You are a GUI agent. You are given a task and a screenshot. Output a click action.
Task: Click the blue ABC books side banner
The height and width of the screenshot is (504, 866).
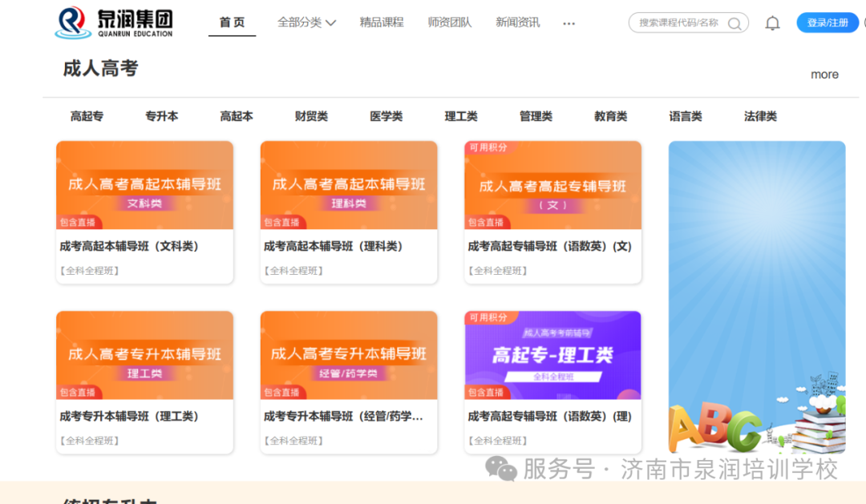tap(757, 297)
